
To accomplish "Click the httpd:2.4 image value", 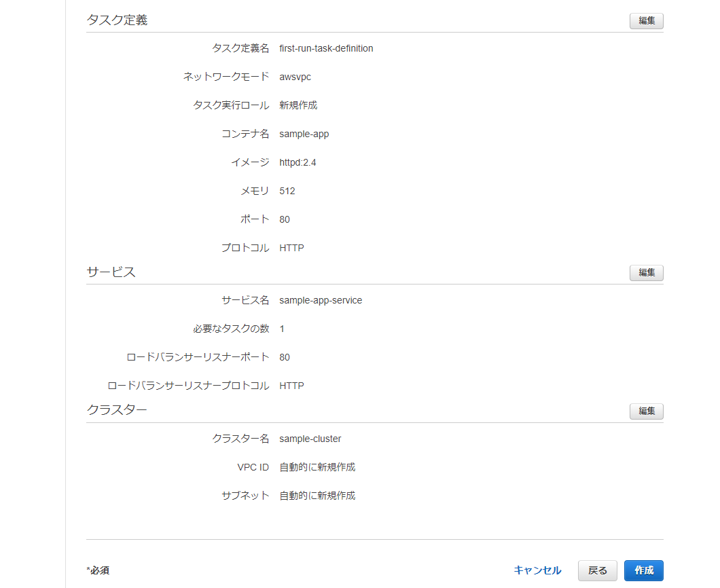I will [298, 162].
